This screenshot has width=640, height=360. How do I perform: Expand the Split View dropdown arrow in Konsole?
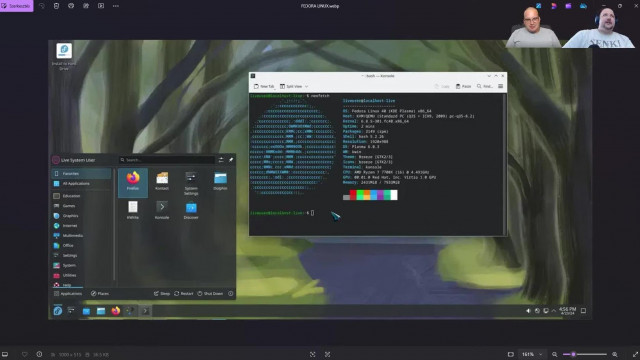[307, 87]
